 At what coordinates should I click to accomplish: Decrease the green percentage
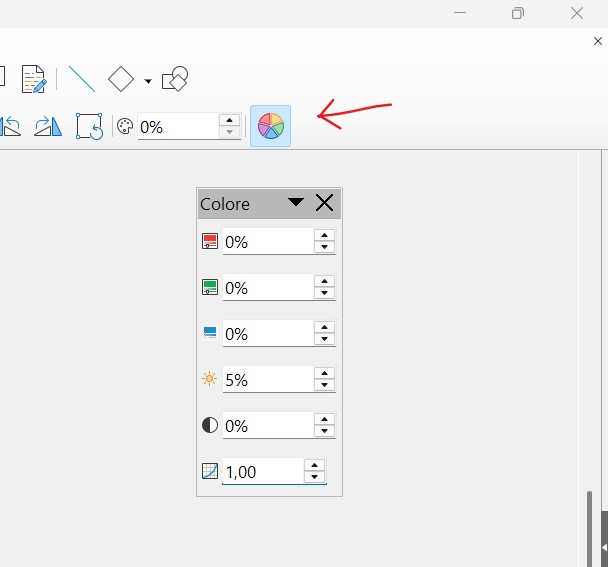(x=325, y=293)
